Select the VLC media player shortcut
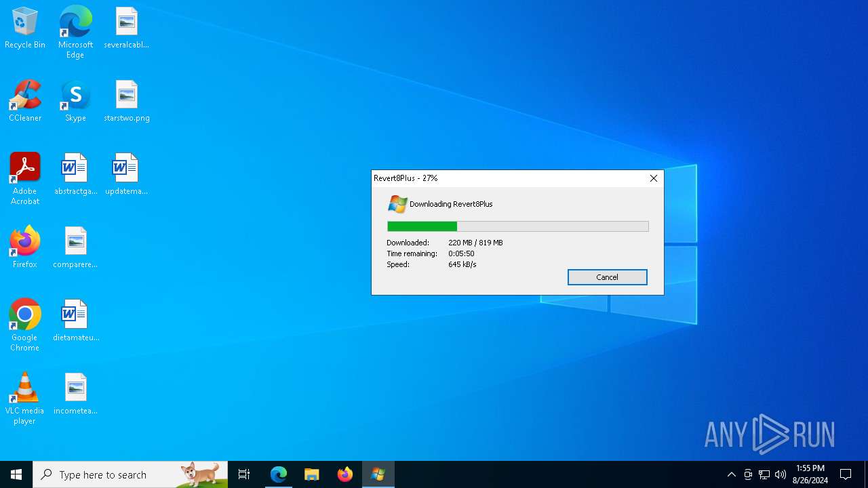 click(x=25, y=399)
